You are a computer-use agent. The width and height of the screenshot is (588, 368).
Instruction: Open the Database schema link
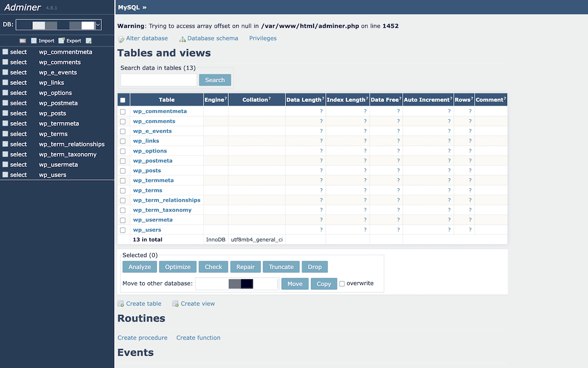213,38
